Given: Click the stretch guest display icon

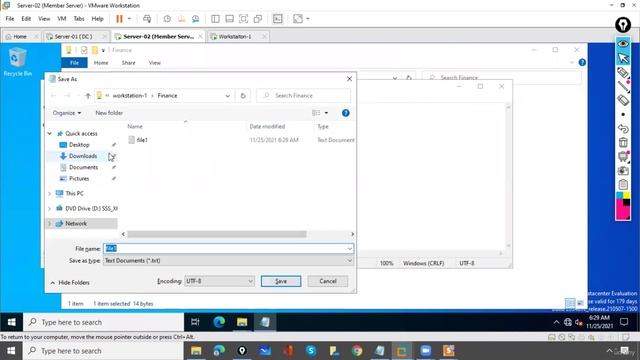Looking at the screenshot, I should pyautogui.click(x=298, y=19).
